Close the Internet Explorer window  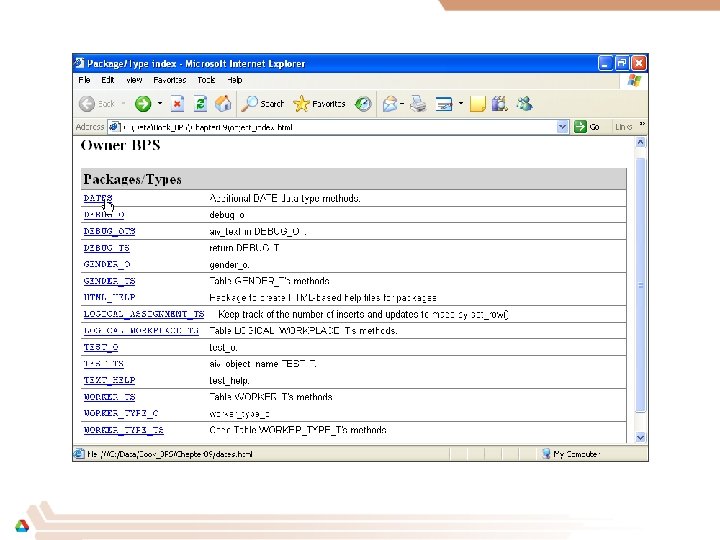tap(639, 63)
